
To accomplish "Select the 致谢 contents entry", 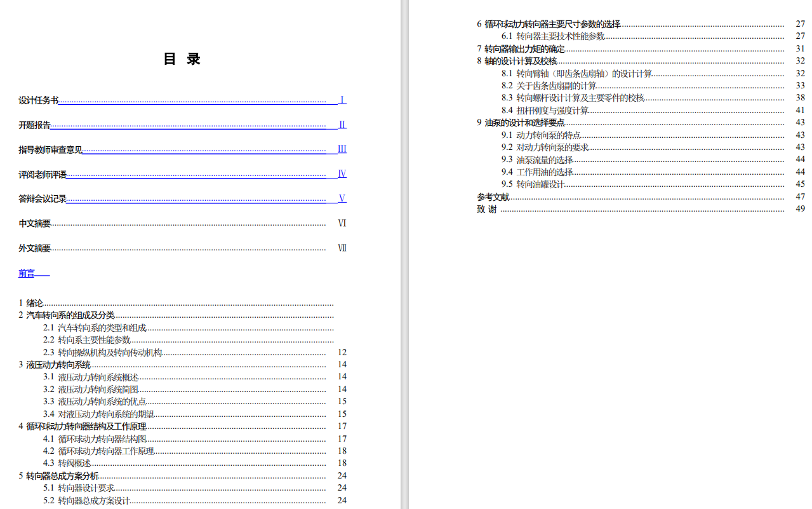I will 641,209.
